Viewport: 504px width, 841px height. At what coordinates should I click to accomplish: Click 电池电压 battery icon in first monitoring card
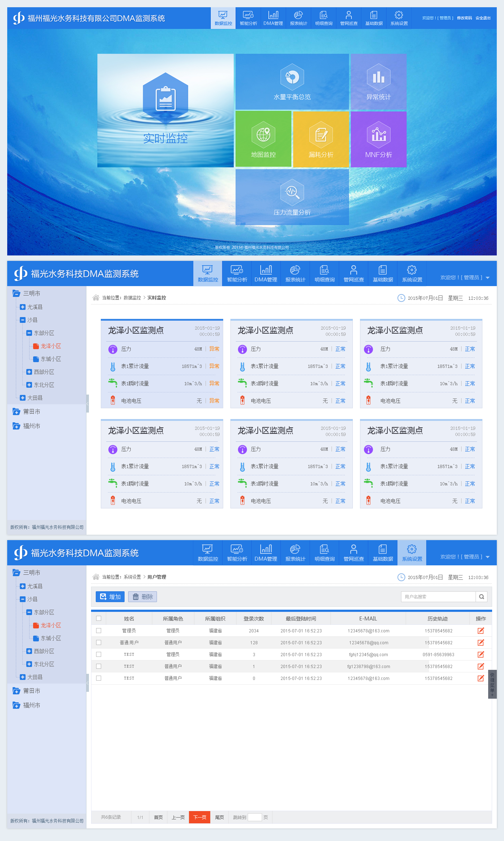point(113,400)
